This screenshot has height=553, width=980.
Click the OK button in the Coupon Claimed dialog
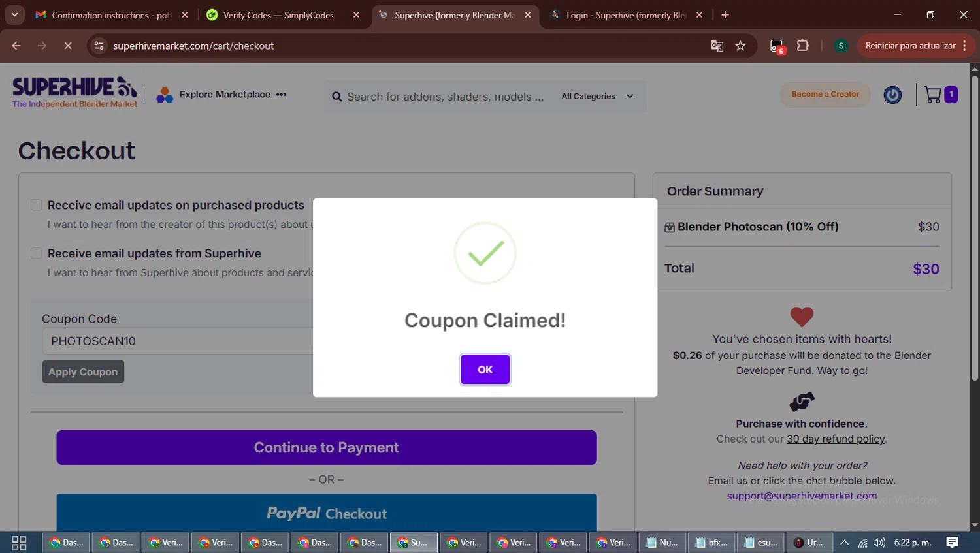click(x=485, y=370)
